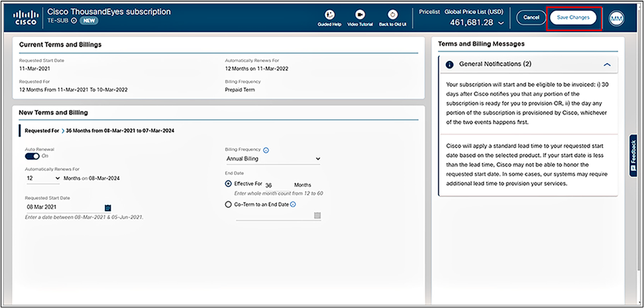Click the Current Terms and Billings heading
This screenshot has width=644, height=308.
(x=60, y=44)
